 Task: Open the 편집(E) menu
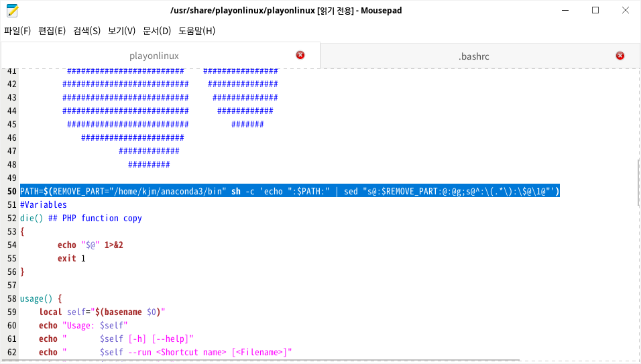tap(52, 31)
